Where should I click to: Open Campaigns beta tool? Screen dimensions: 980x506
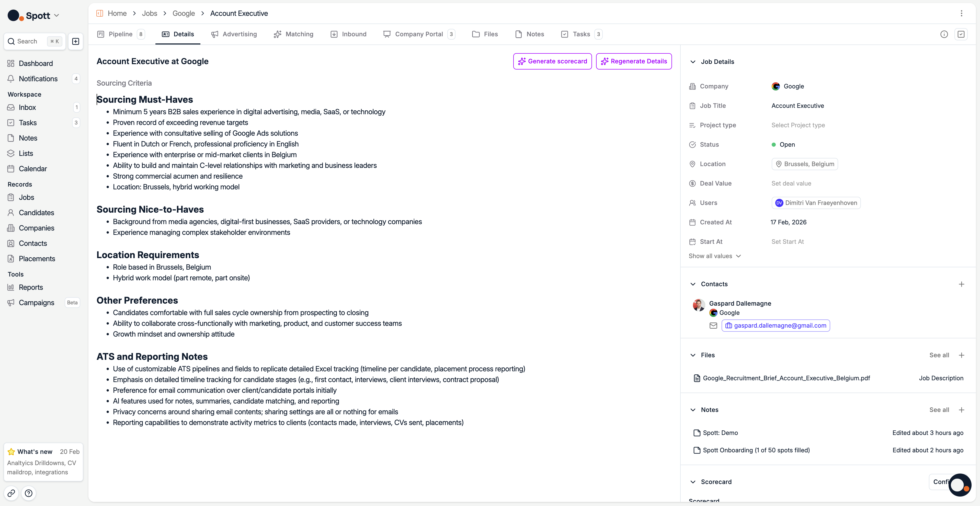click(37, 303)
